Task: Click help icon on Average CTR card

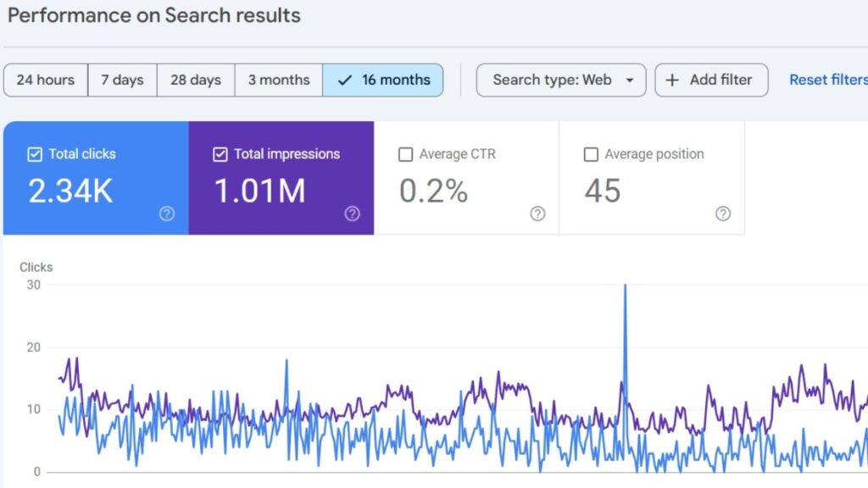Action: tap(537, 213)
